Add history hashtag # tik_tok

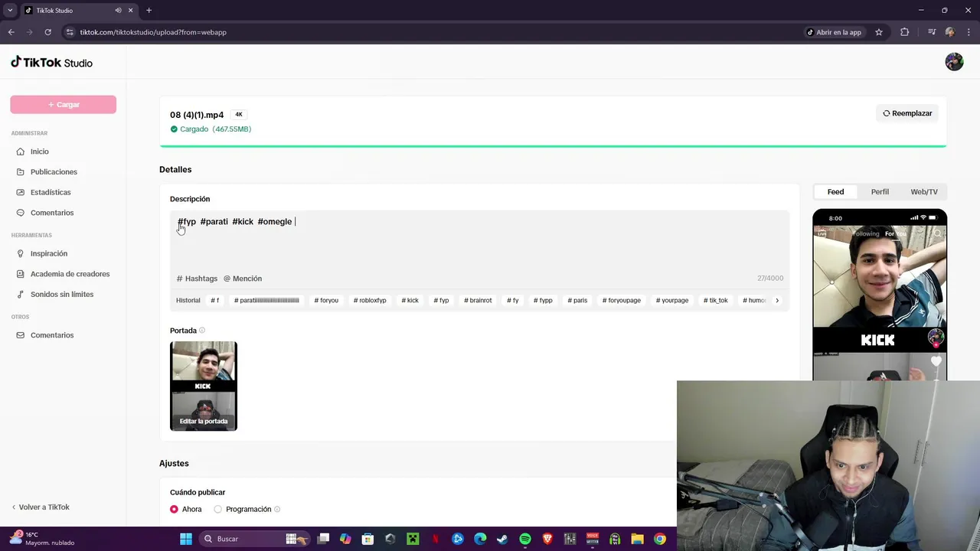click(716, 301)
